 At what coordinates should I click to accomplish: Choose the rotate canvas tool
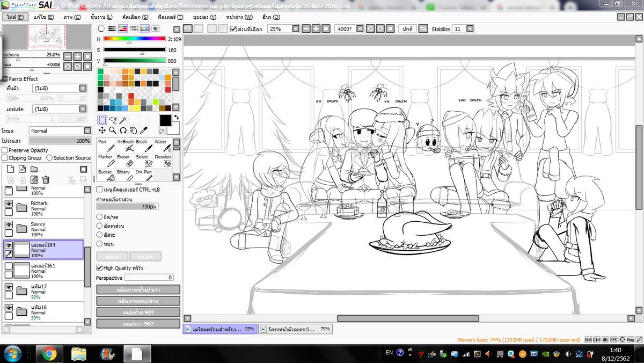point(123,130)
